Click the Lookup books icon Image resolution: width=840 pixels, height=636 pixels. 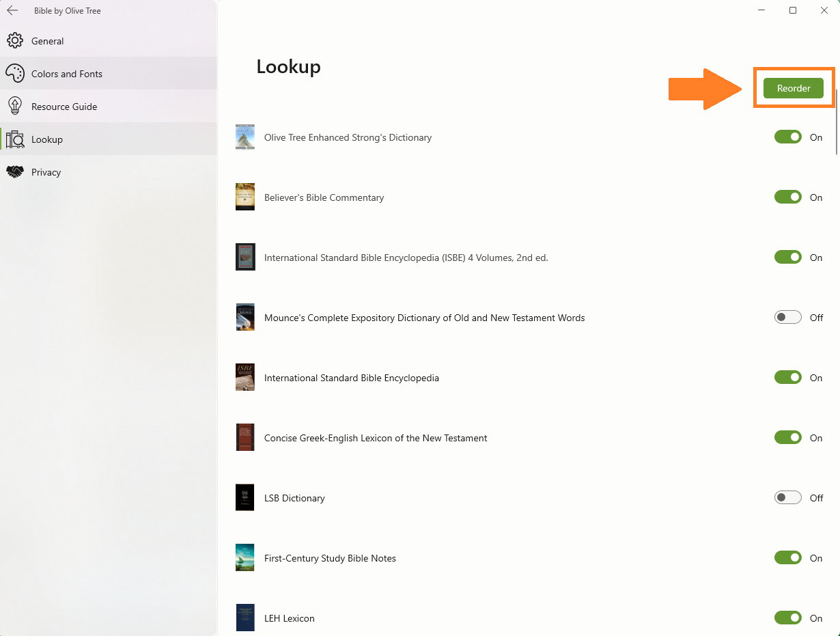(x=15, y=139)
